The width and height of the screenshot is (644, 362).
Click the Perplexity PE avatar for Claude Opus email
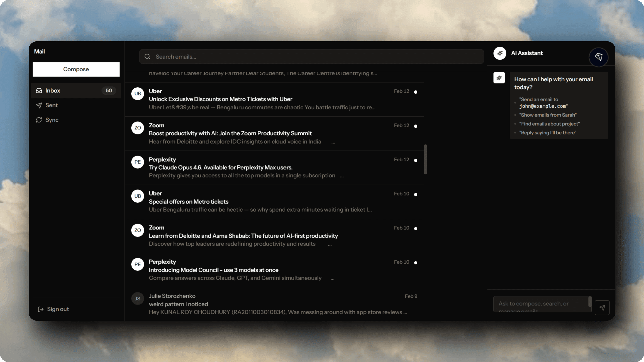[x=138, y=162]
